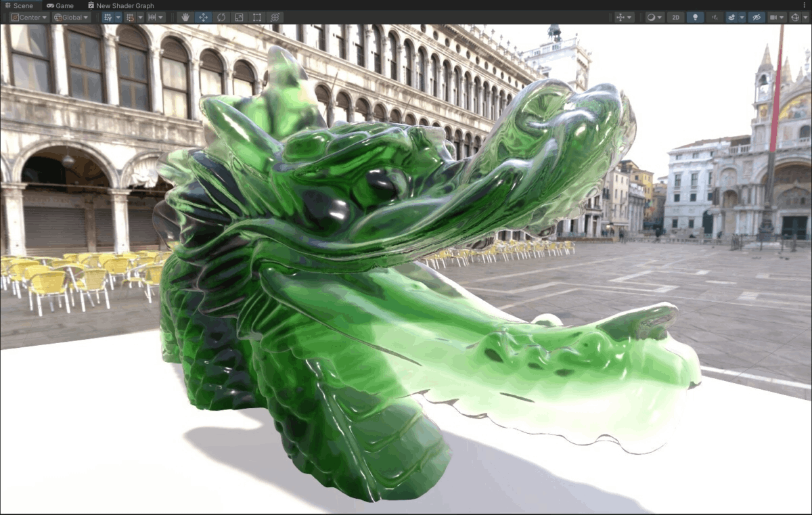The image size is (812, 515).
Task: Open the Center pivot mode dropdown
Action: coord(29,18)
